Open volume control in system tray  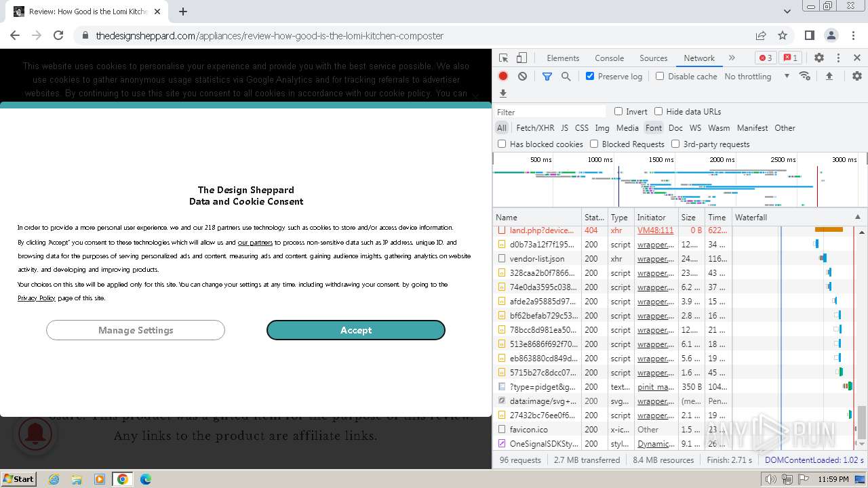pyautogui.click(x=770, y=479)
